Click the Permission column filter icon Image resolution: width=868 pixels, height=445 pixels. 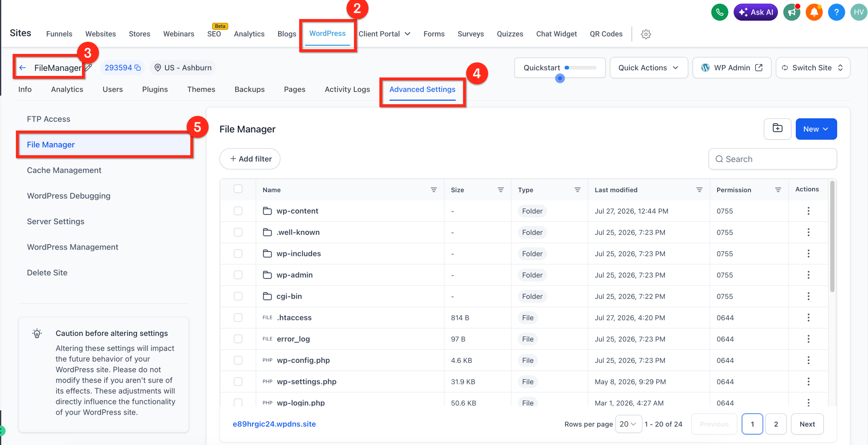pos(778,190)
